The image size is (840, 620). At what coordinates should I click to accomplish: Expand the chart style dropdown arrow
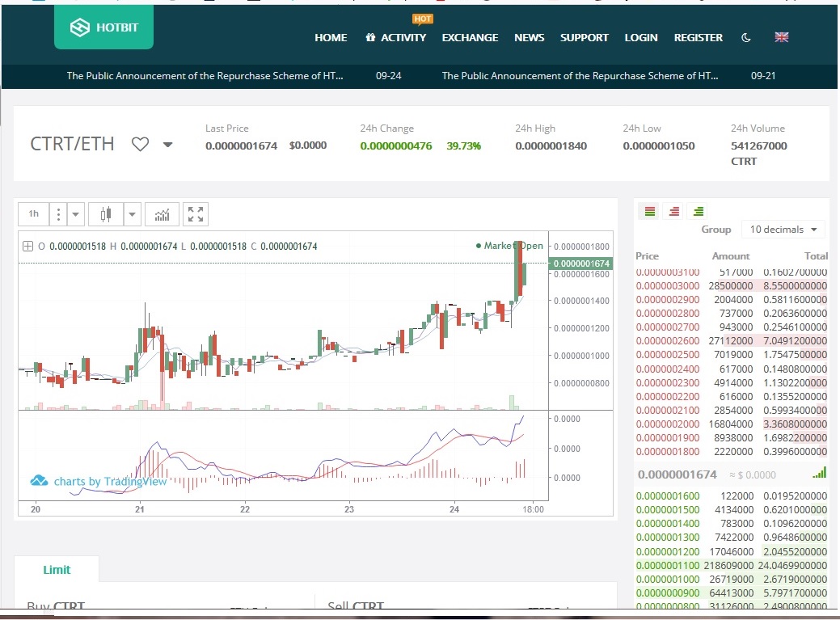tap(133, 214)
